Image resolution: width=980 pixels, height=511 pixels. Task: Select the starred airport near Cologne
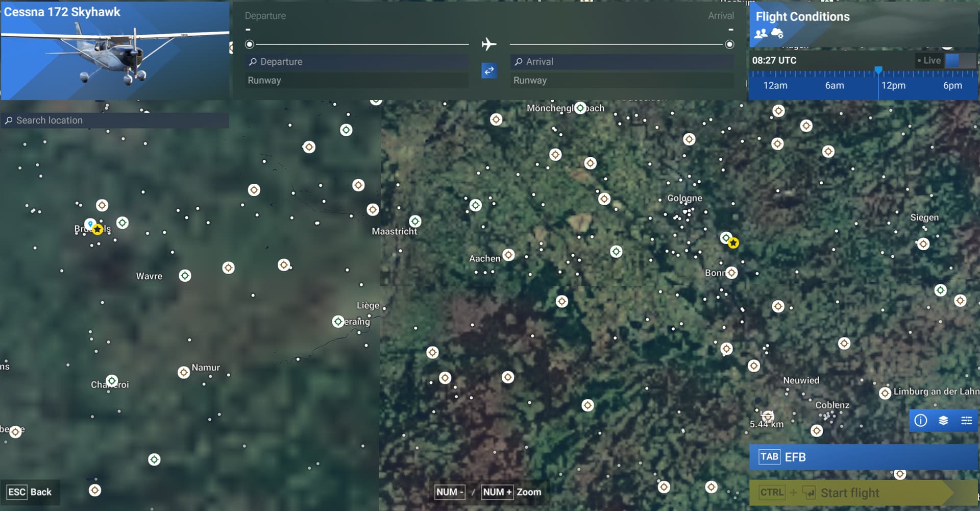pyautogui.click(x=733, y=243)
